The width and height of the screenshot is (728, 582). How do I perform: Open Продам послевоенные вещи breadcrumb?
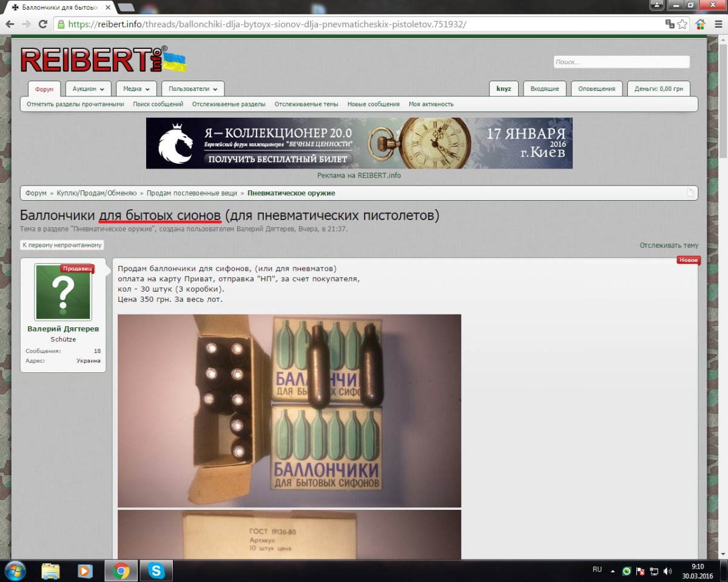[x=192, y=193]
